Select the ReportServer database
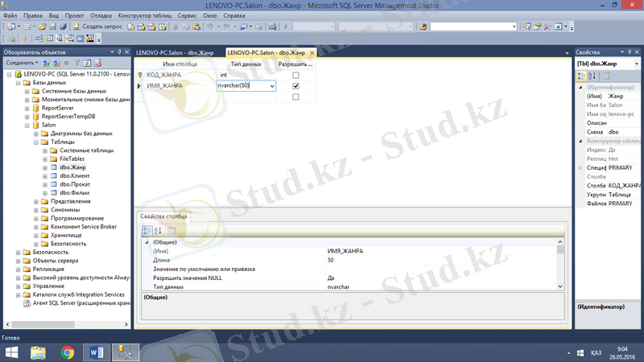644x362 pixels. 57,108
